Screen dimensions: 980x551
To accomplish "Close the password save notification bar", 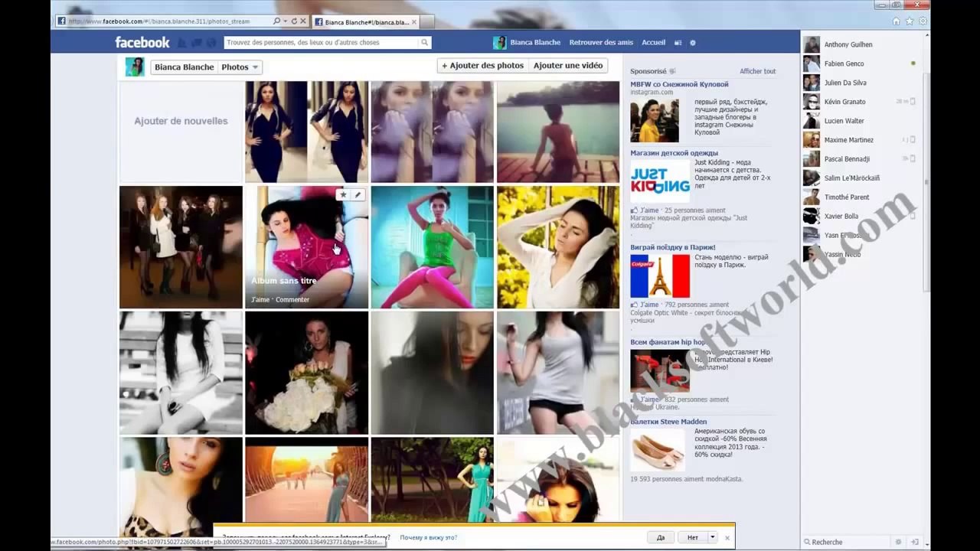I will pos(727,537).
